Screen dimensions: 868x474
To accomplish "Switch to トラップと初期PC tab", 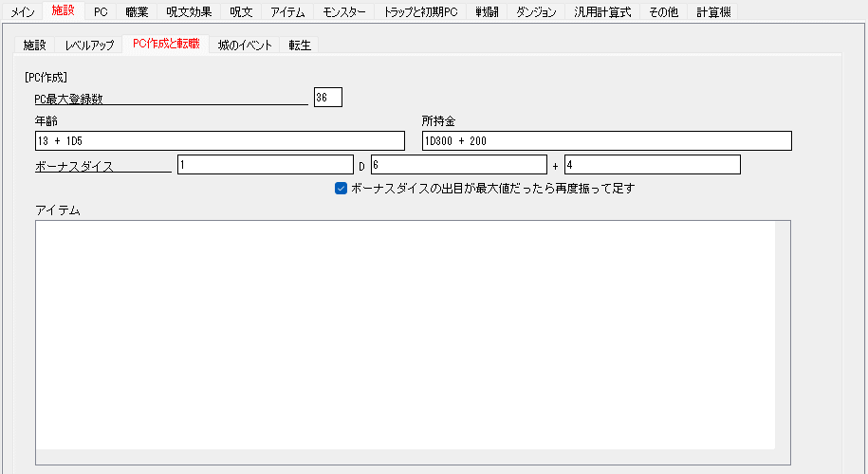I will (x=420, y=12).
